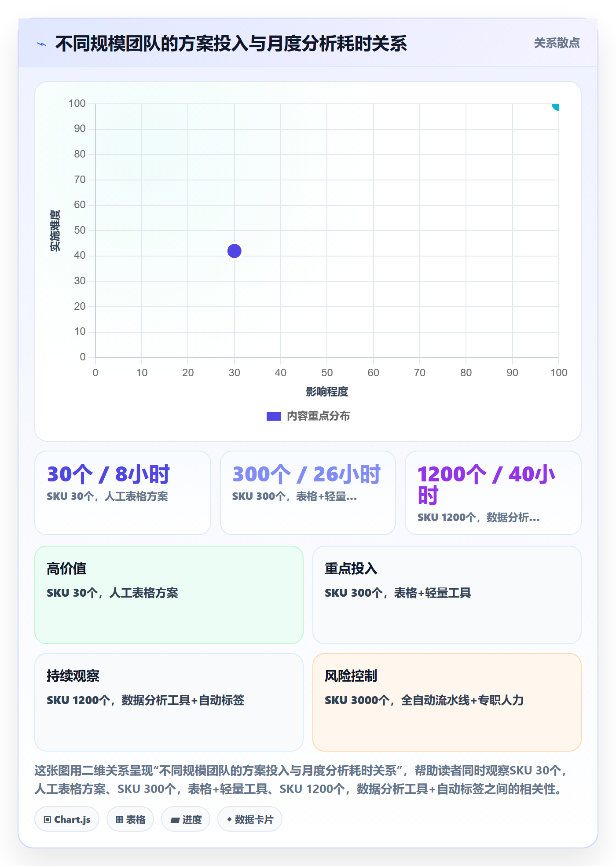Click the y-axis title "实施难度"
Viewport: 616px width, 866px height.
click(55, 231)
